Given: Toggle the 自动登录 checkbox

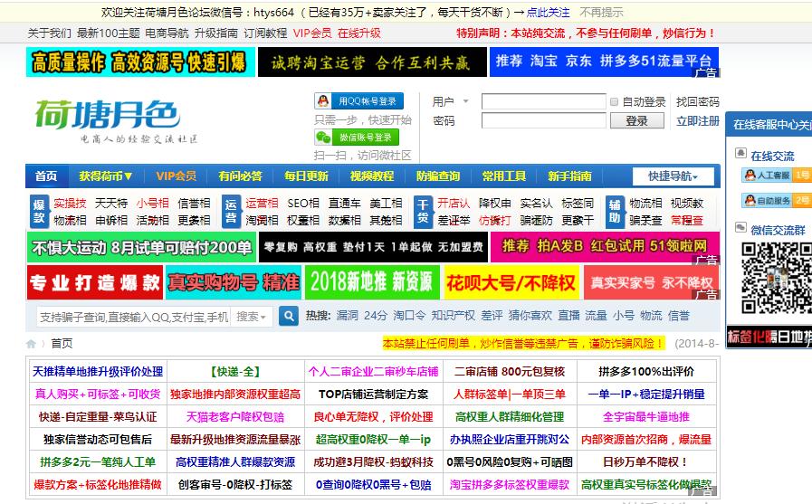Looking at the screenshot, I should pyautogui.click(x=614, y=102).
